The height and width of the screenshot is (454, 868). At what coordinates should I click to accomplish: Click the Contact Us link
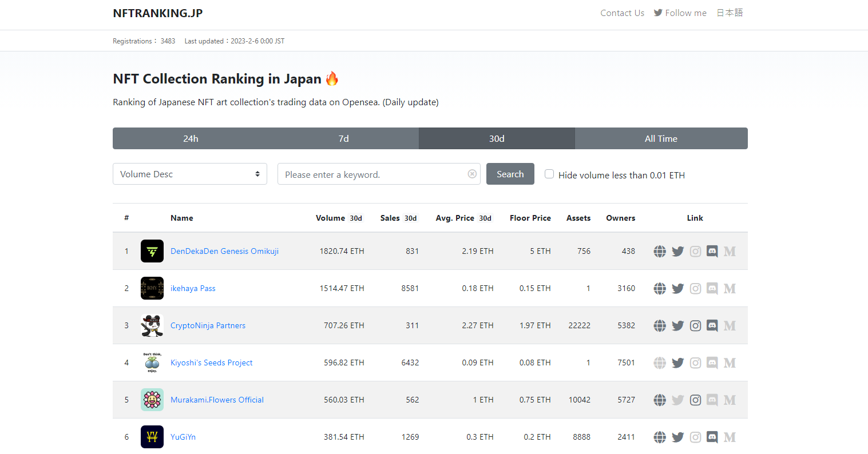[622, 13]
